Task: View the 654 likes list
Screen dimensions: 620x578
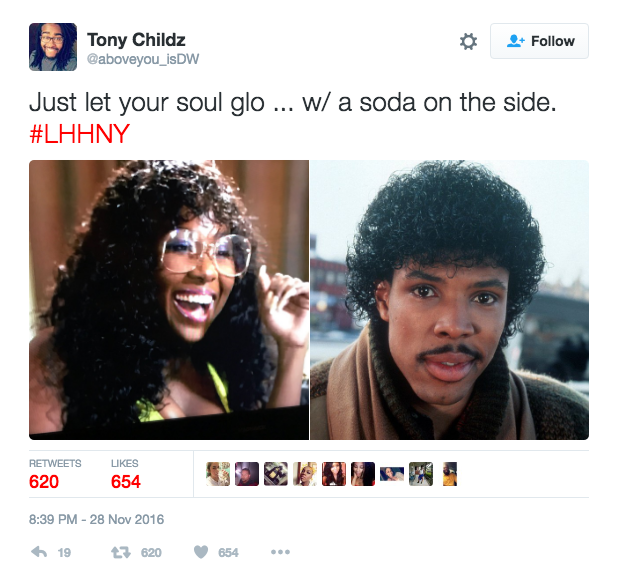Action: coord(125,474)
